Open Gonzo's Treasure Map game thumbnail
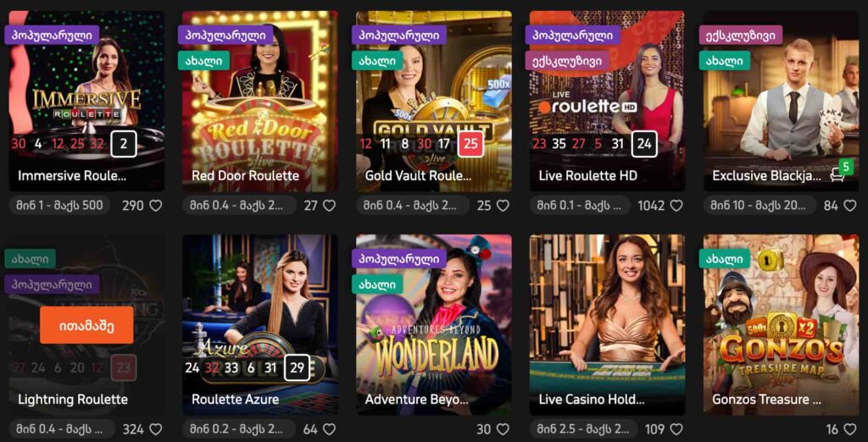The width and height of the screenshot is (868, 442). [781, 324]
